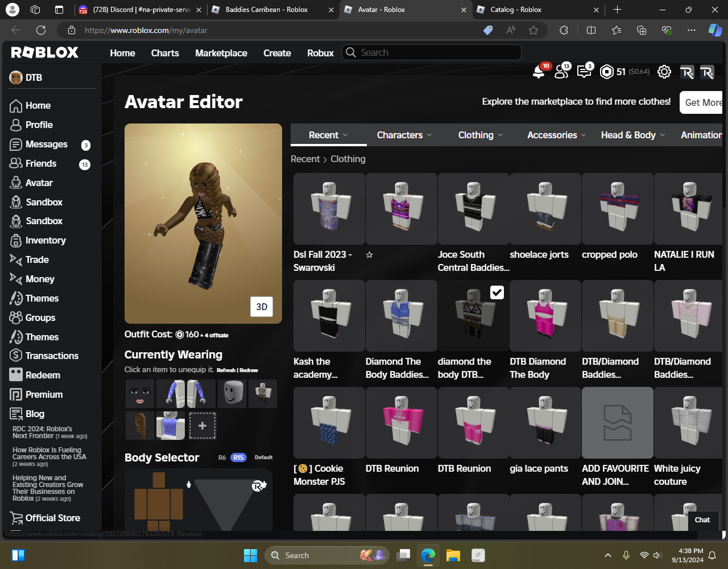Open browser extensions puzzle icon
Image resolution: width=728 pixels, height=569 pixels.
pyautogui.click(x=564, y=31)
